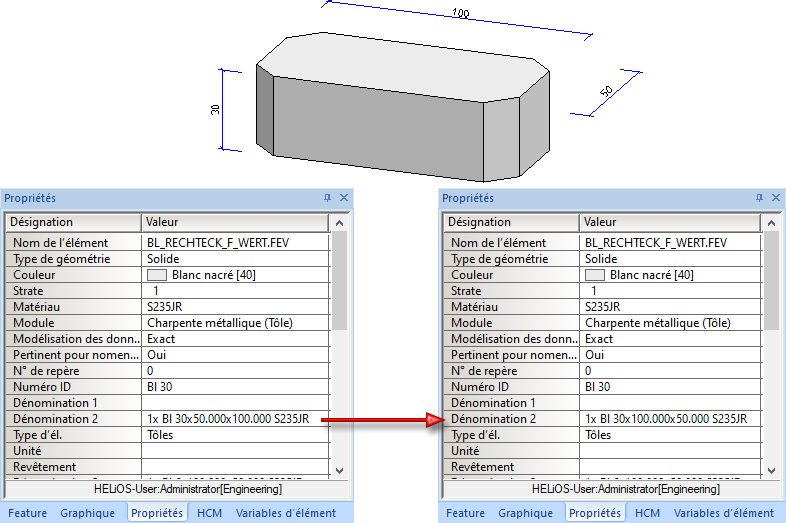Click scroll-up arrow in left panel

tap(339, 223)
